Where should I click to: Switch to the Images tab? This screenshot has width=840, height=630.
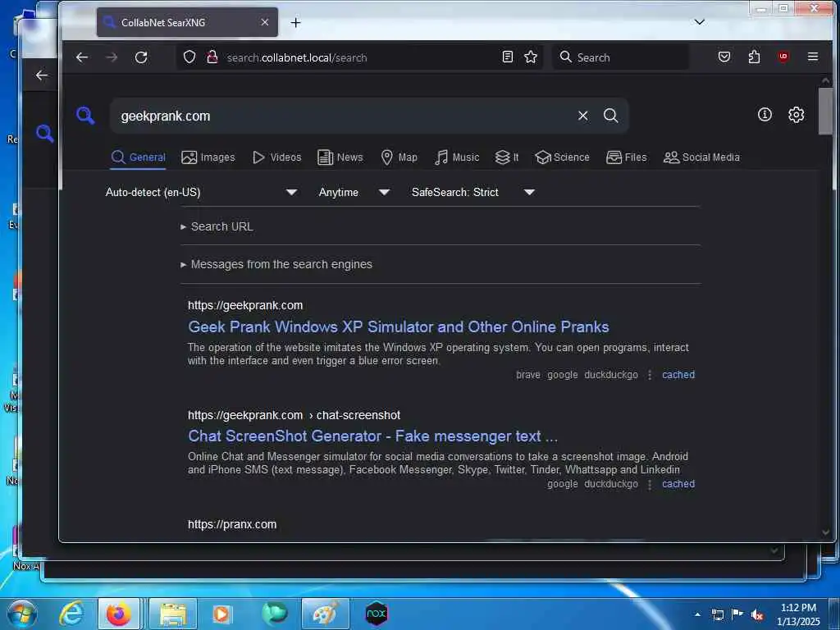[208, 157]
